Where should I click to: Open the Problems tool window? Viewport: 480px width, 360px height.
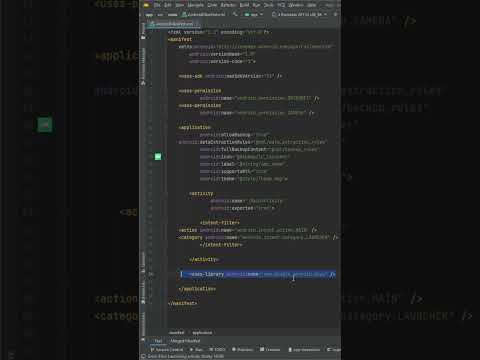[242, 349]
